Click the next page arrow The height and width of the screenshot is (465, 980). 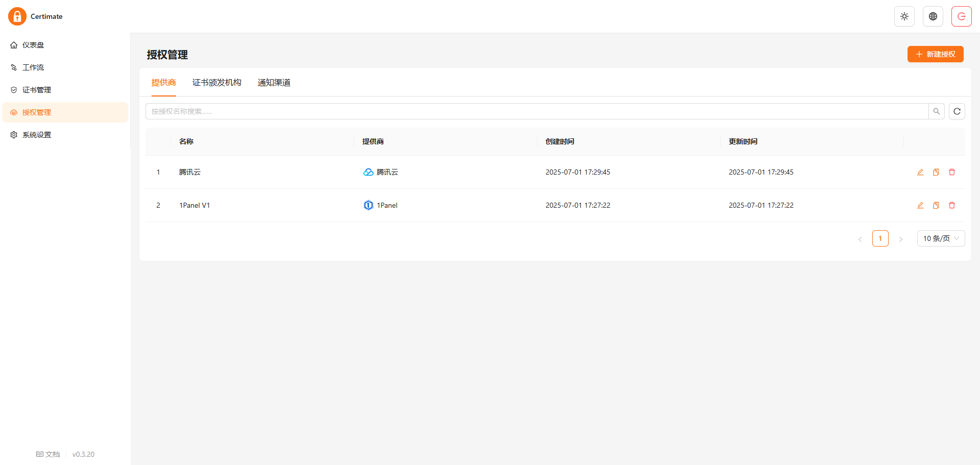click(901, 238)
